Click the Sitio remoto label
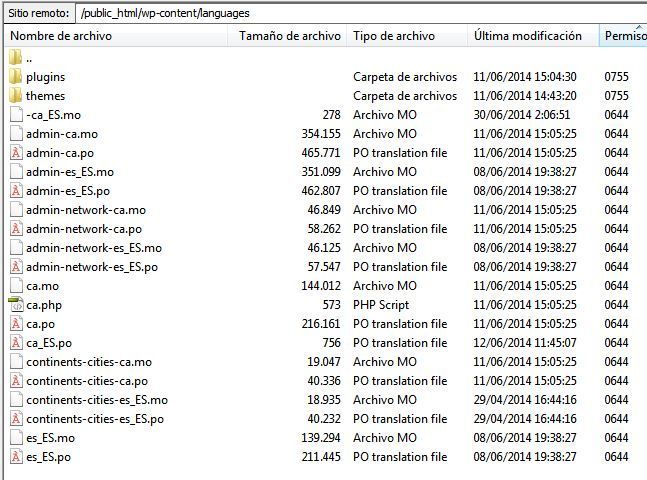Viewport: 647px width, 480px height. [38, 13]
